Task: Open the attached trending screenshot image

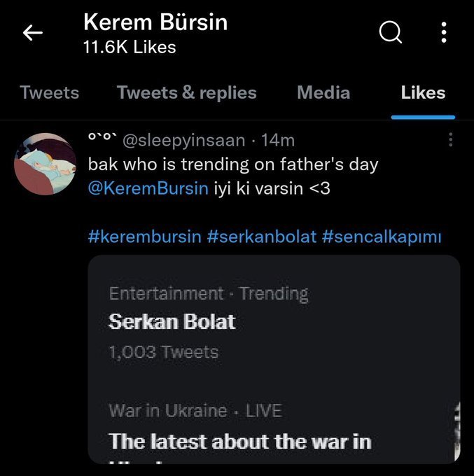Action: click(274, 358)
